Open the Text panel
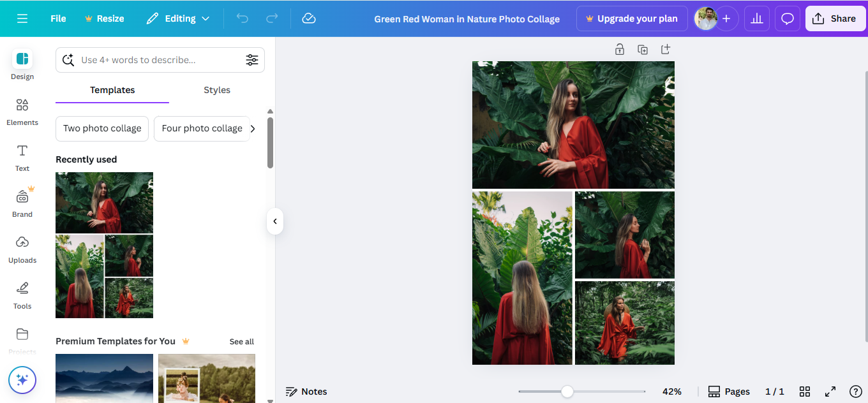Image resolution: width=868 pixels, height=403 pixels. tap(22, 158)
